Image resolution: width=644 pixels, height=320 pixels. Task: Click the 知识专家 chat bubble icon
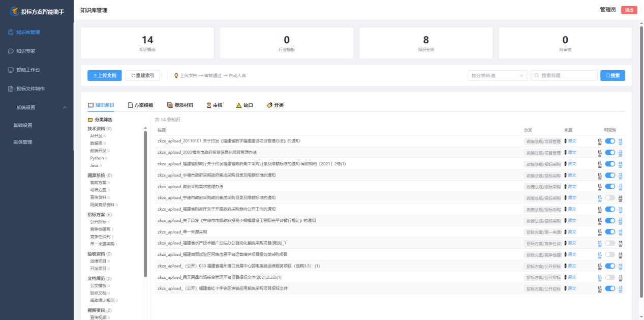pos(11,51)
